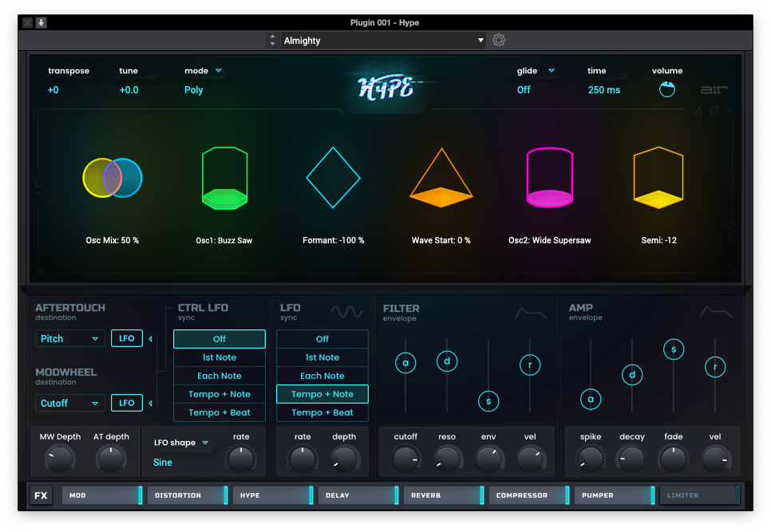Click the orange Wave Start pyramid icon
This screenshot has width=771, height=532.
point(441,178)
